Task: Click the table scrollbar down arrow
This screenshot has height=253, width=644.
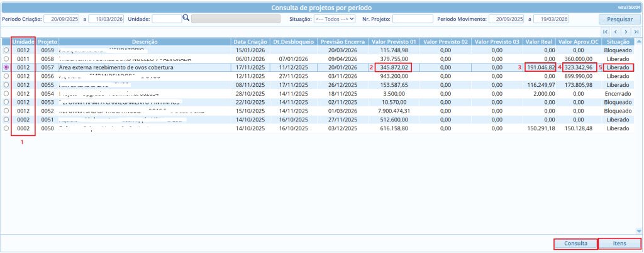Action: click(x=640, y=230)
